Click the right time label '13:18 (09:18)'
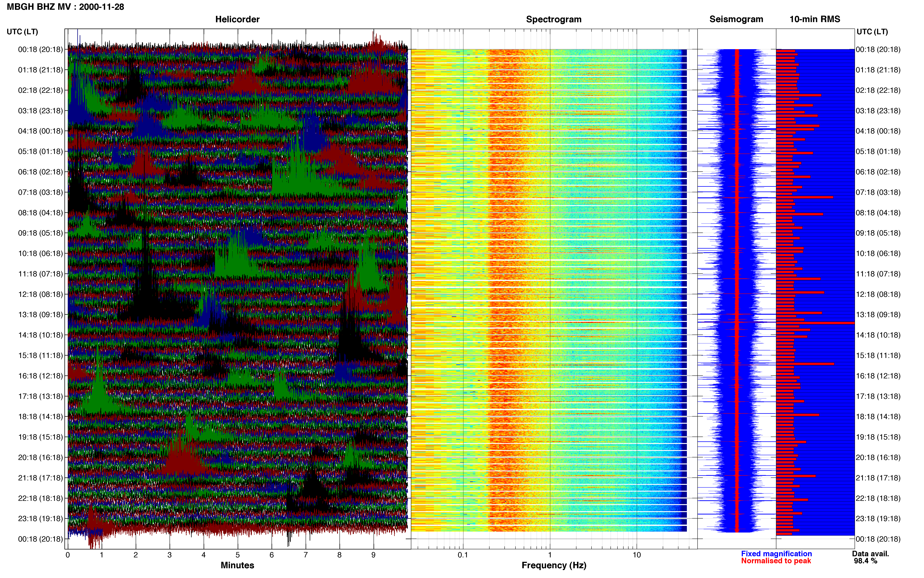 coord(878,315)
